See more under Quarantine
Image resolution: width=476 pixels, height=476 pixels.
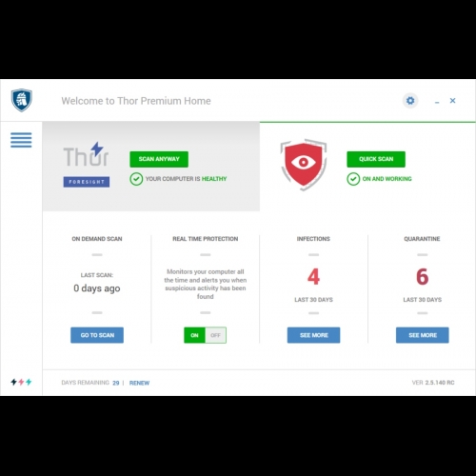click(423, 335)
